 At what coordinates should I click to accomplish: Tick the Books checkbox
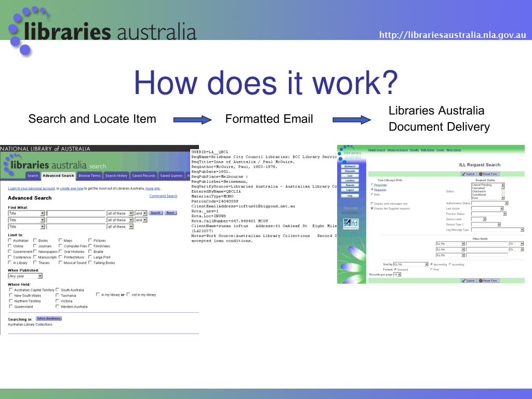pyautogui.click(x=35, y=240)
